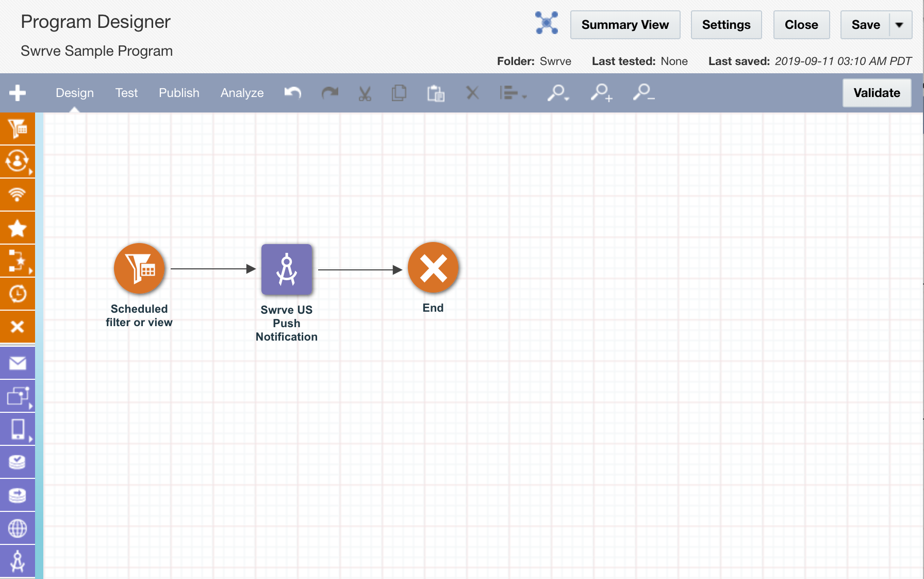Image resolution: width=924 pixels, height=579 pixels.
Task: Select the globe icon in sidebar
Action: pyautogui.click(x=18, y=528)
